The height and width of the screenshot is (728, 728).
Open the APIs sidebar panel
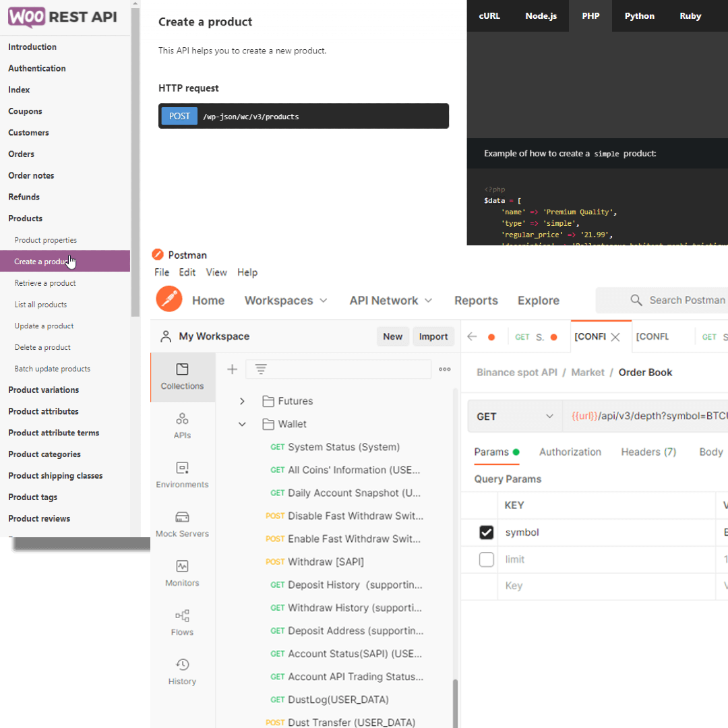[182, 426]
